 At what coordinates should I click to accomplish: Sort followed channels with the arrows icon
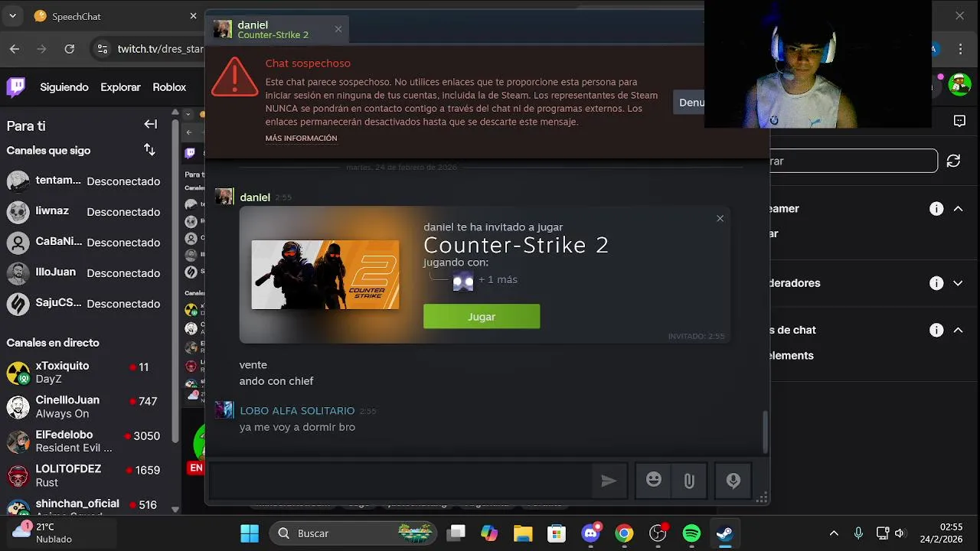tap(149, 150)
